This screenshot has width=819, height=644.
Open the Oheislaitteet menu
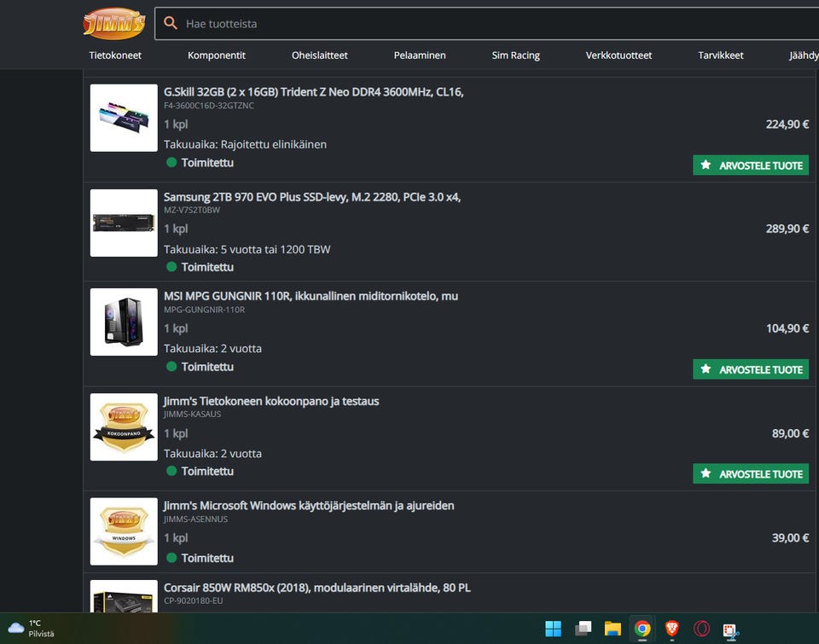(x=320, y=55)
